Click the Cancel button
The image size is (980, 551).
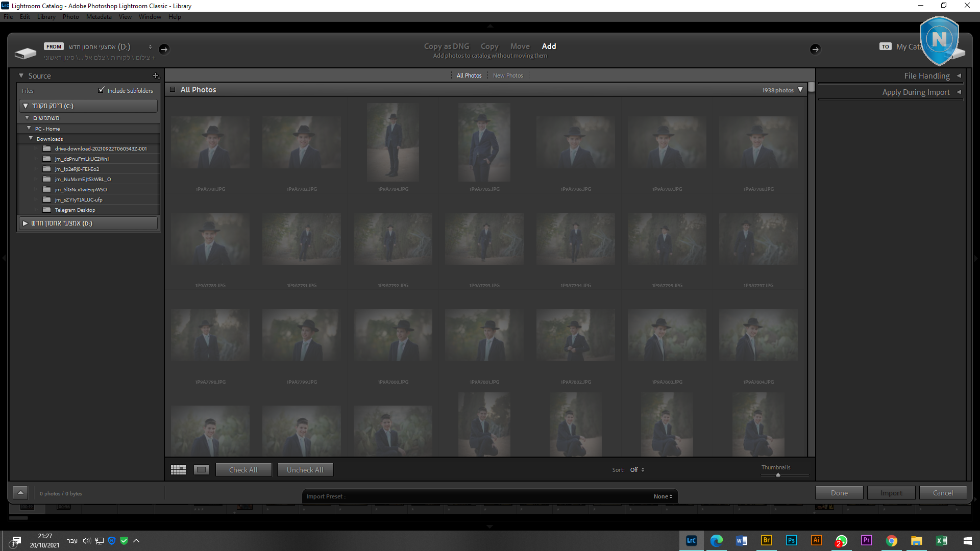[943, 492]
